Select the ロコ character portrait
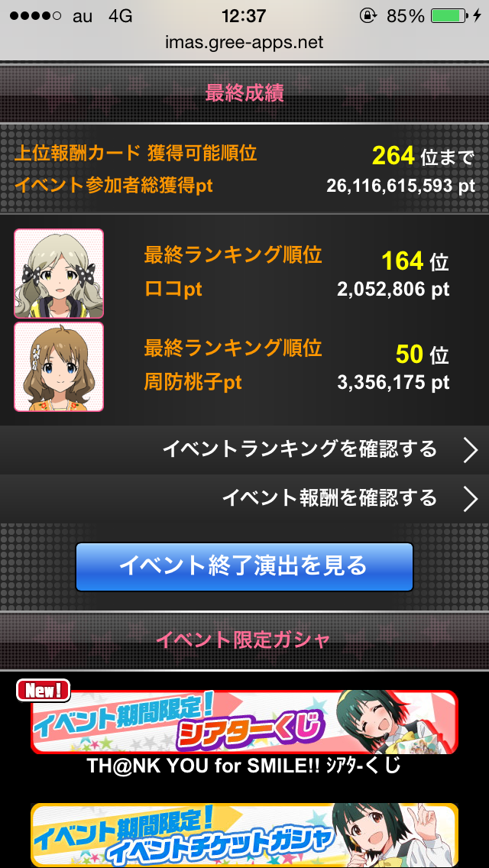This screenshot has width=489, height=868. [x=59, y=274]
